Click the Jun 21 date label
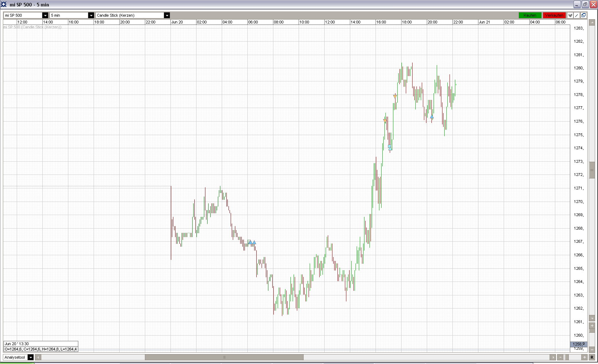Viewport: 598px width, 364px height. pyautogui.click(x=484, y=22)
